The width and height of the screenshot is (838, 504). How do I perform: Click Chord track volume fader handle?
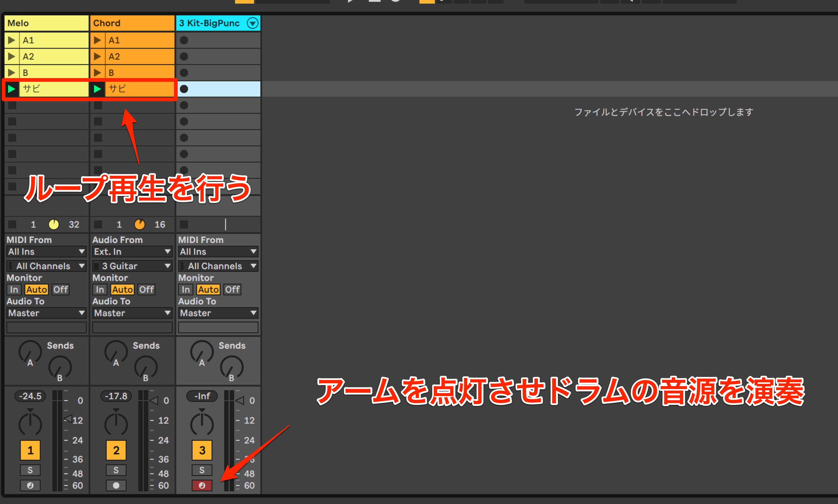(154, 401)
